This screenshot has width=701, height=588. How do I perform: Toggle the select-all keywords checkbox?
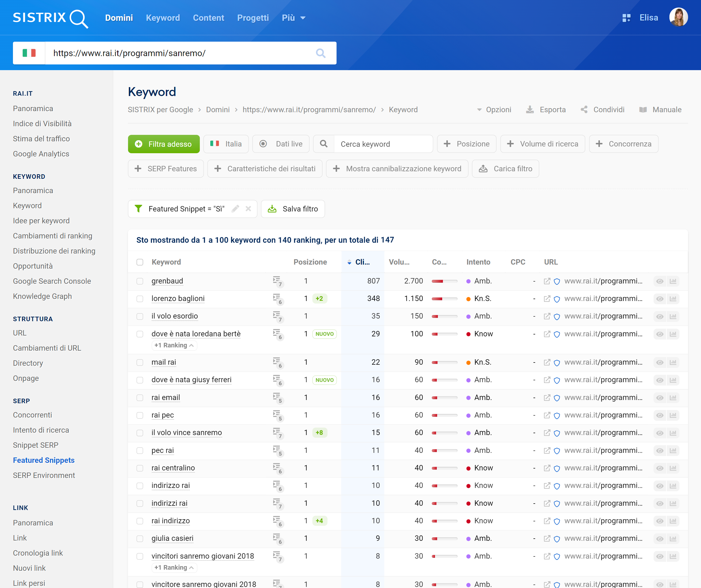[140, 262]
